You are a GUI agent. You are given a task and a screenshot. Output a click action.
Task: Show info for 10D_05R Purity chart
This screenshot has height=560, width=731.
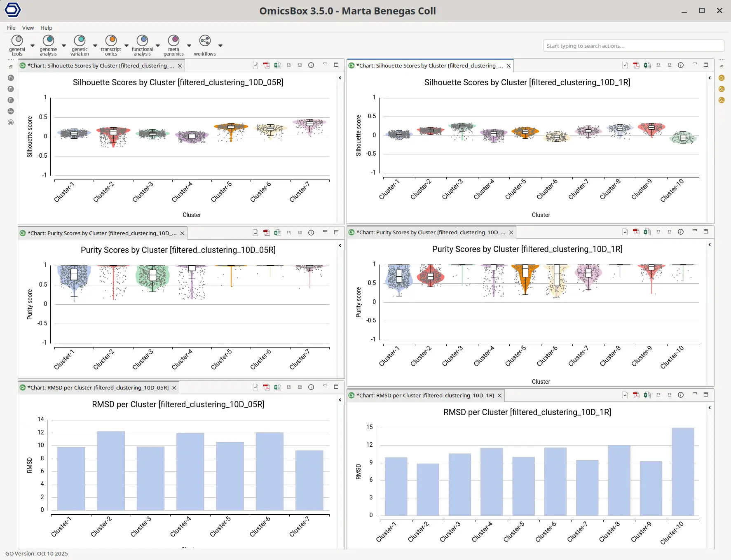point(311,233)
